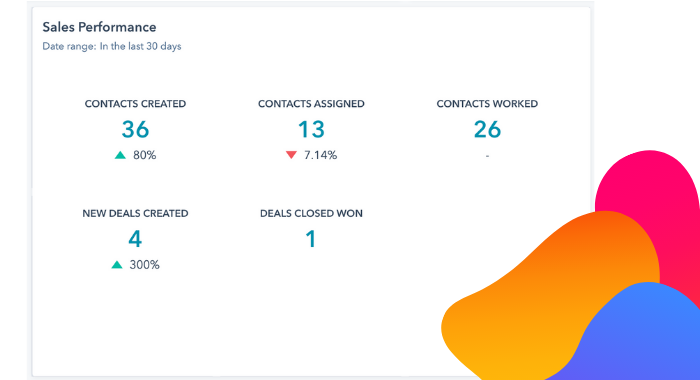Select the DEALS CLOSED WON label
The width and height of the screenshot is (700, 380).
point(311,213)
